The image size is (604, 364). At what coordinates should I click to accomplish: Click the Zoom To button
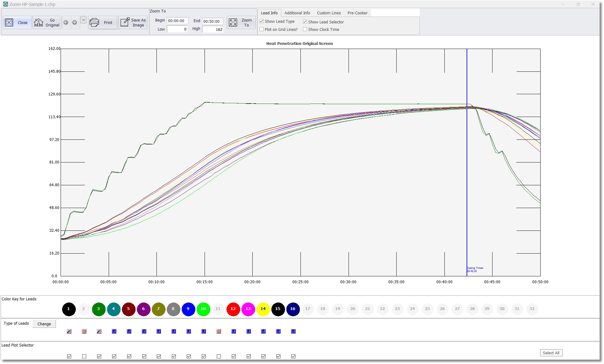click(241, 22)
